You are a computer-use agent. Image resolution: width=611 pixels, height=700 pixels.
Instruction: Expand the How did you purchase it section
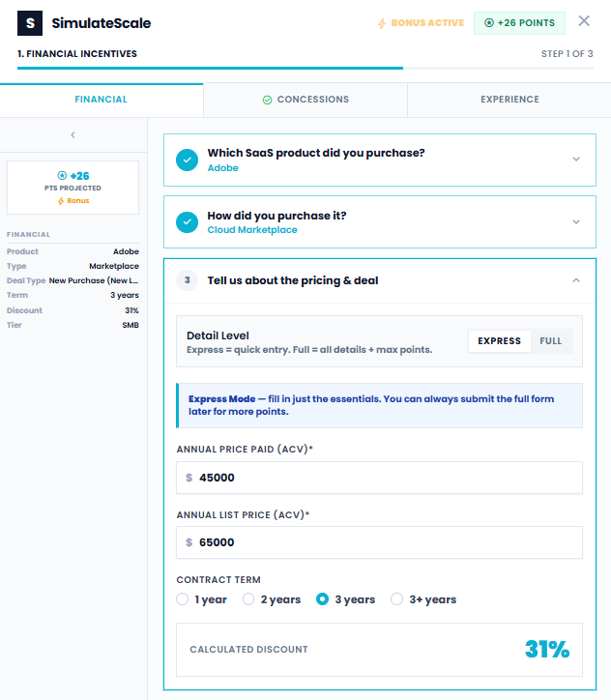point(576,222)
